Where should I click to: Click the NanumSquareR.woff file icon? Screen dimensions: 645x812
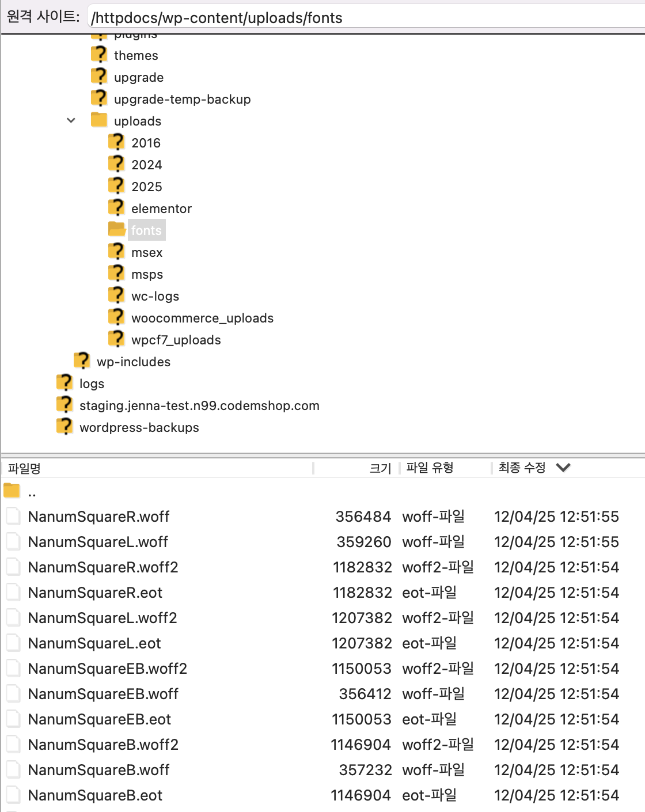point(13,517)
